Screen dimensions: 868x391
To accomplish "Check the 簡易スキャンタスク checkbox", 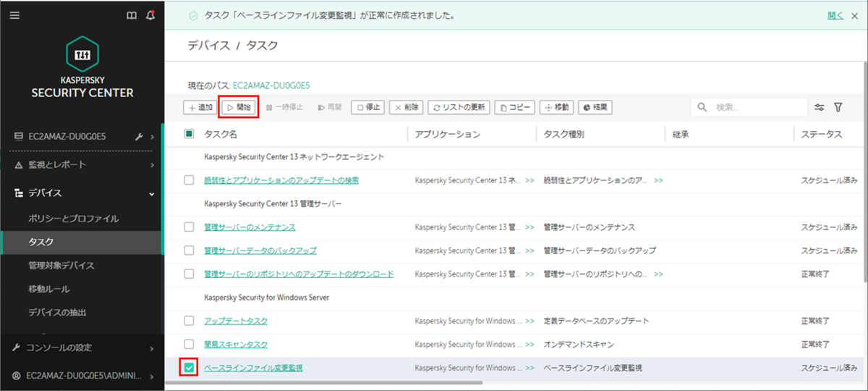I will tap(189, 344).
